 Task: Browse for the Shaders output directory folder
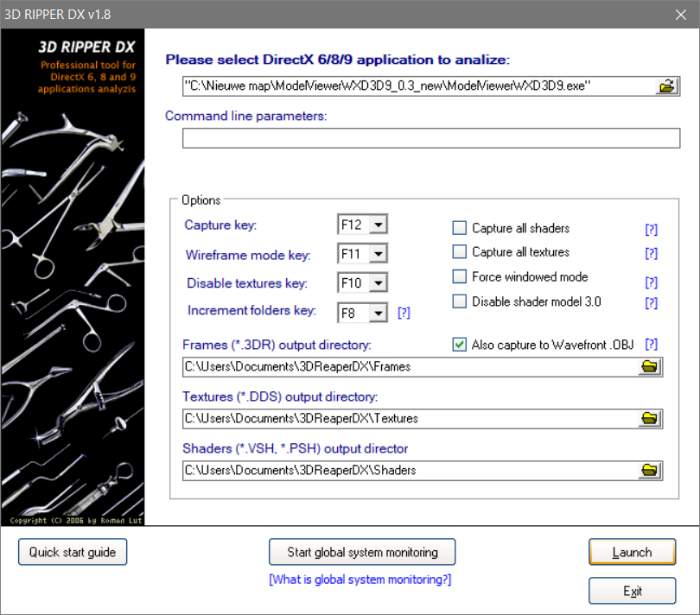point(650,471)
